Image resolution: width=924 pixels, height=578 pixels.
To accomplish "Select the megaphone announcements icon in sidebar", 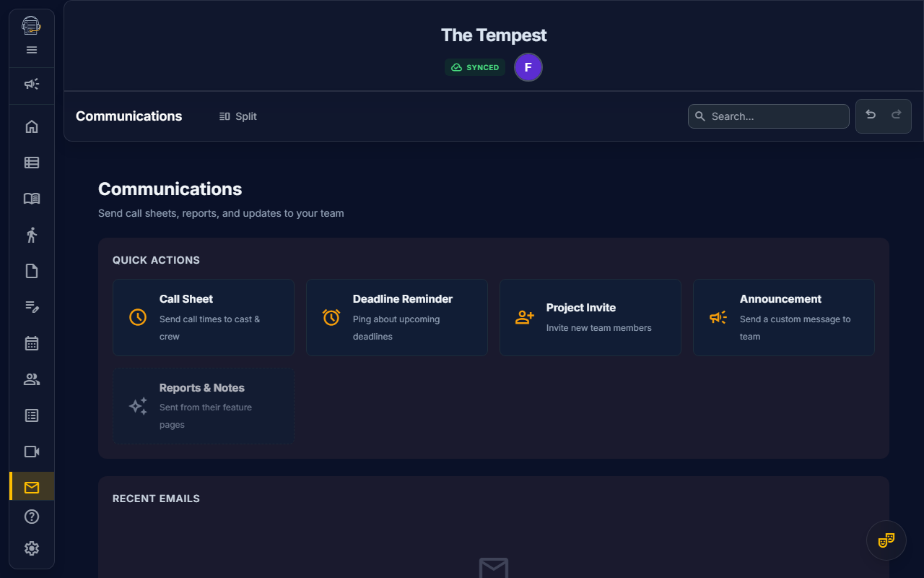I will click(31, 85).
